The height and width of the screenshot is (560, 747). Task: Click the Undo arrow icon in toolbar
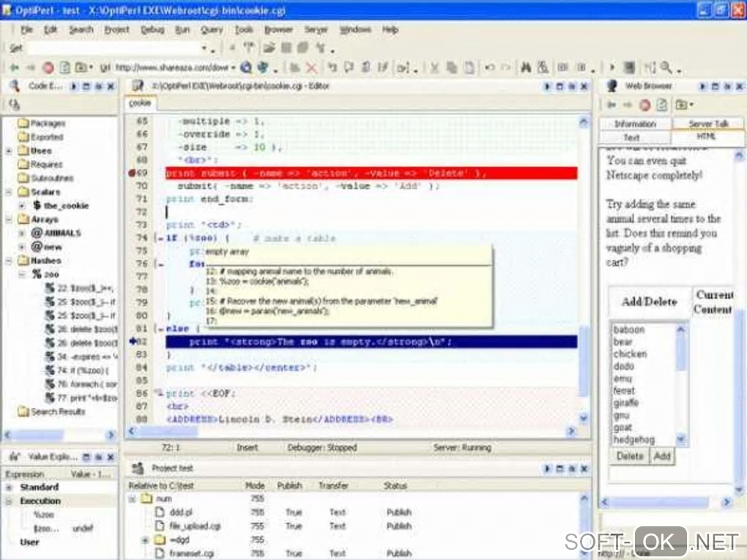(489, 67)
